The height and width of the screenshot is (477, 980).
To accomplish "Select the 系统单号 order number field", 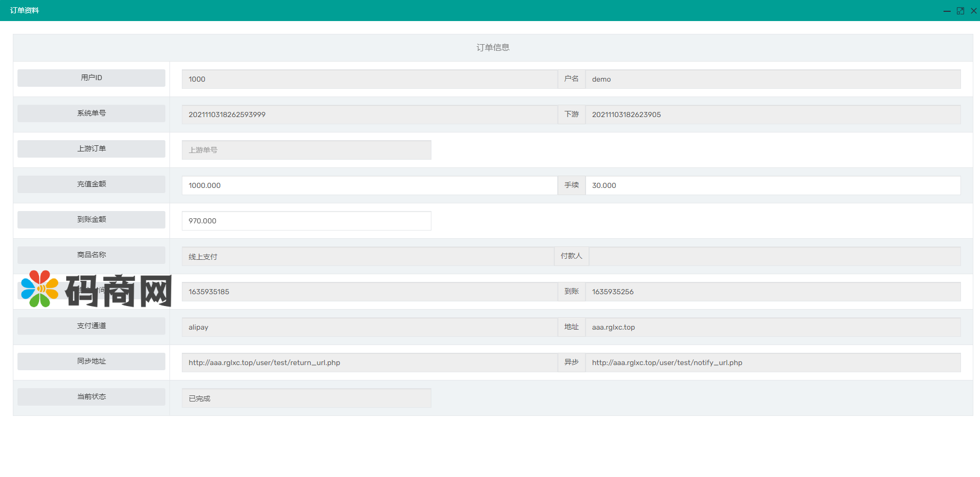I will (369, 115).
